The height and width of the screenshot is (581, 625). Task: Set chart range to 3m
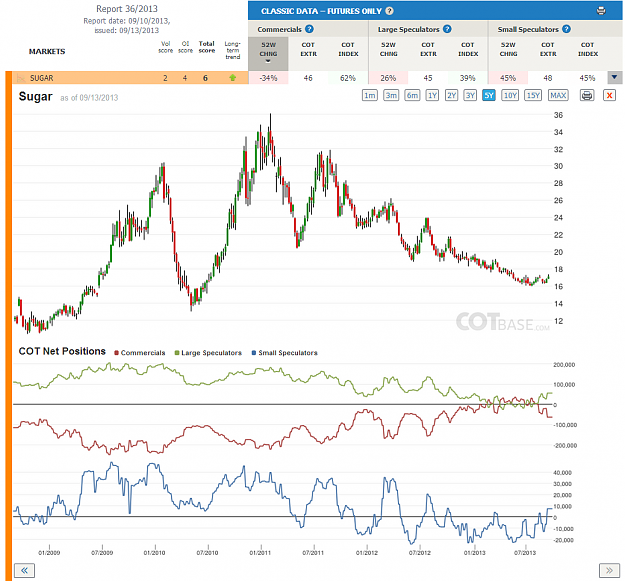click(391, 96)
